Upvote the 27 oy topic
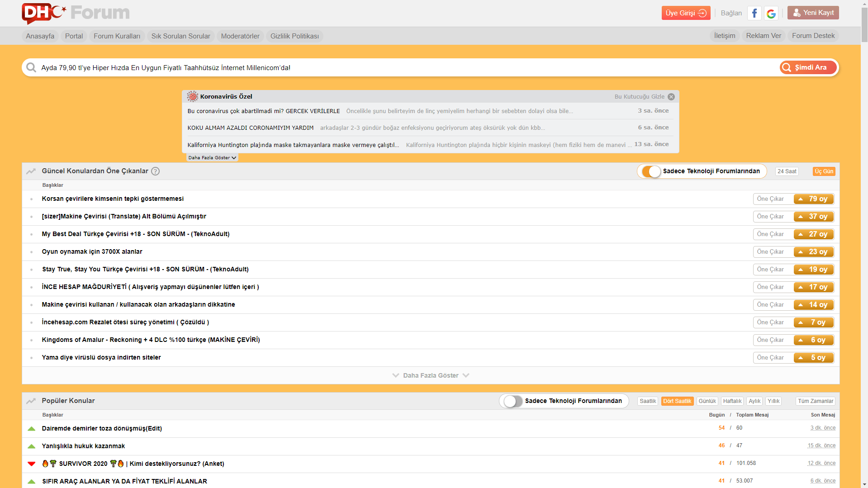This screenshot has width=868, height=488. pos(813,234)
